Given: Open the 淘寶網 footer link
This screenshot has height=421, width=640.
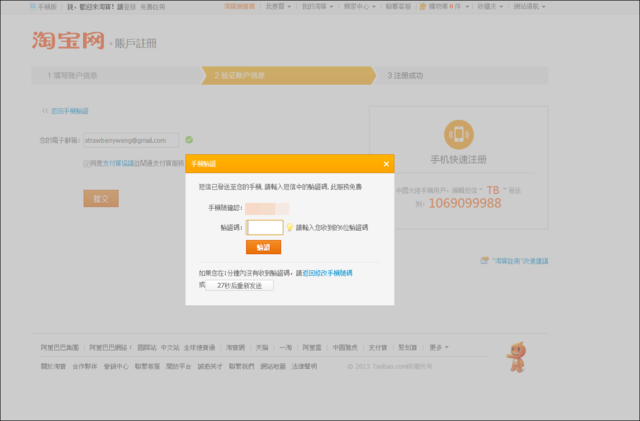Looking at the screenshot, I should [x=236, y=347].
